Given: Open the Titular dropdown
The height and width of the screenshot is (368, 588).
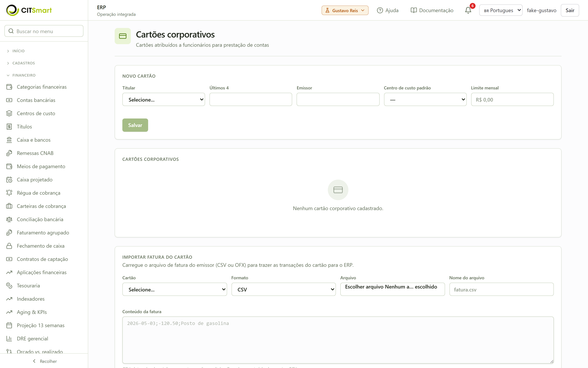Looking at the screenshot, I should (x=164, y=99).
